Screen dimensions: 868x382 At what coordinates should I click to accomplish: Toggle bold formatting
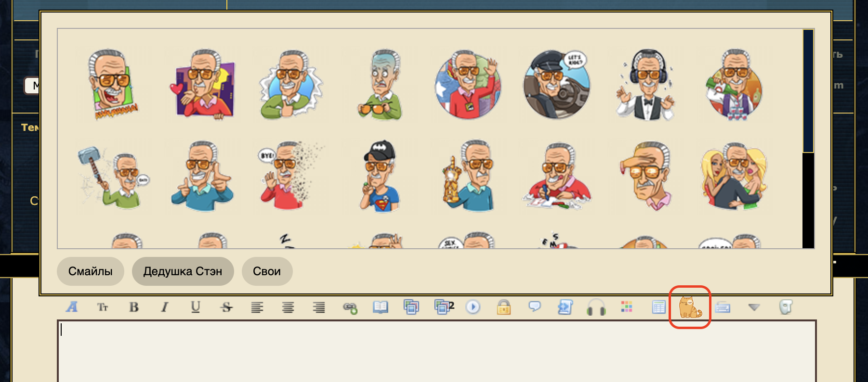point(134,307)
